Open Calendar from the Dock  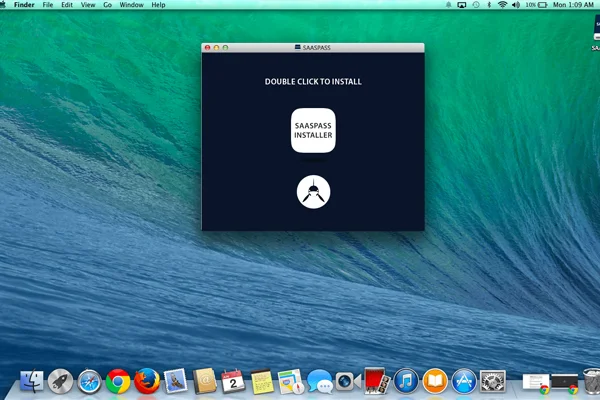[233, 381]
